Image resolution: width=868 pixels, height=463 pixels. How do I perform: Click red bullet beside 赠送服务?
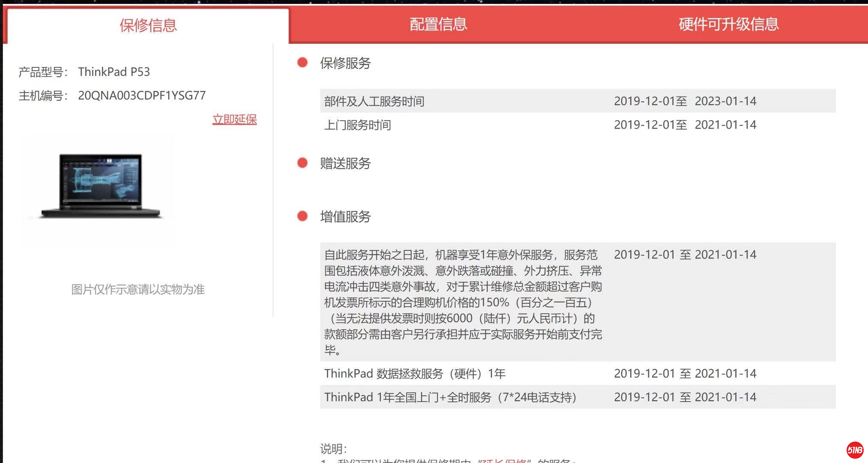302,163
